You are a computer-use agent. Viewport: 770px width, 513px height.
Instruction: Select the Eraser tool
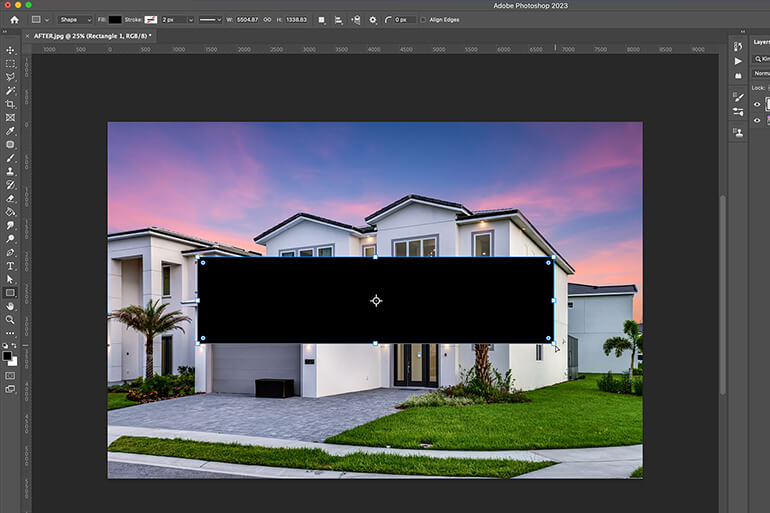click(10, 198)
